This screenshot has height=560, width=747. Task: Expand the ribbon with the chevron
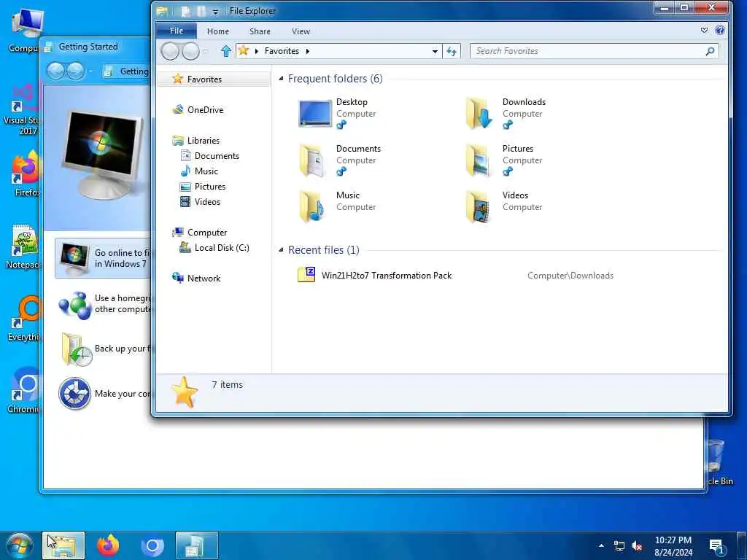click(x=704, y=31)
